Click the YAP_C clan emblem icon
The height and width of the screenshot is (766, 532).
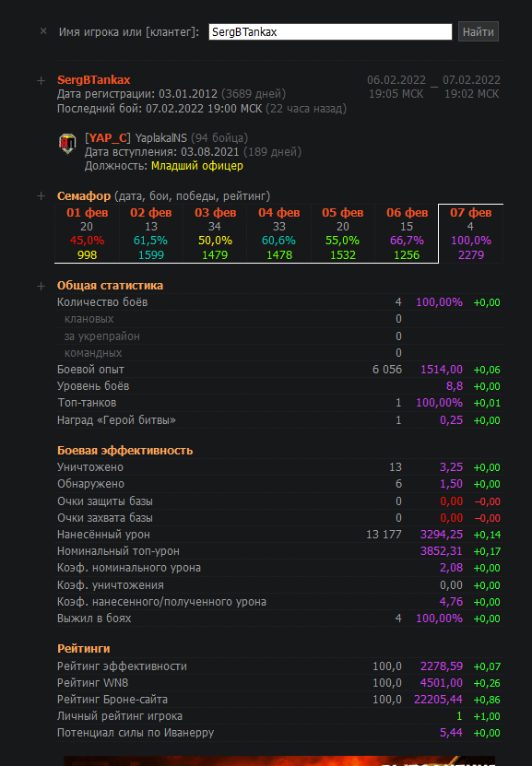(67, 144)
